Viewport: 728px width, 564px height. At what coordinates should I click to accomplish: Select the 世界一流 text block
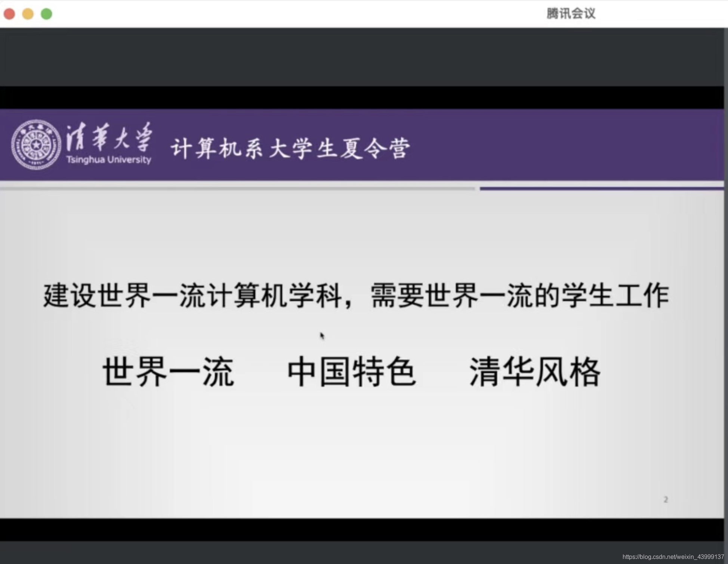coord(168,372)
